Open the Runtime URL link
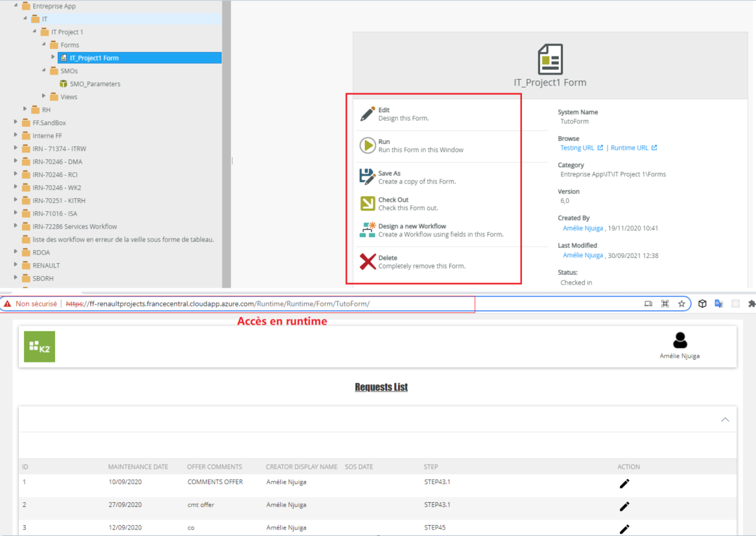Image resolution: width=756 pixels, height=536 pixels. coord(629,148)
